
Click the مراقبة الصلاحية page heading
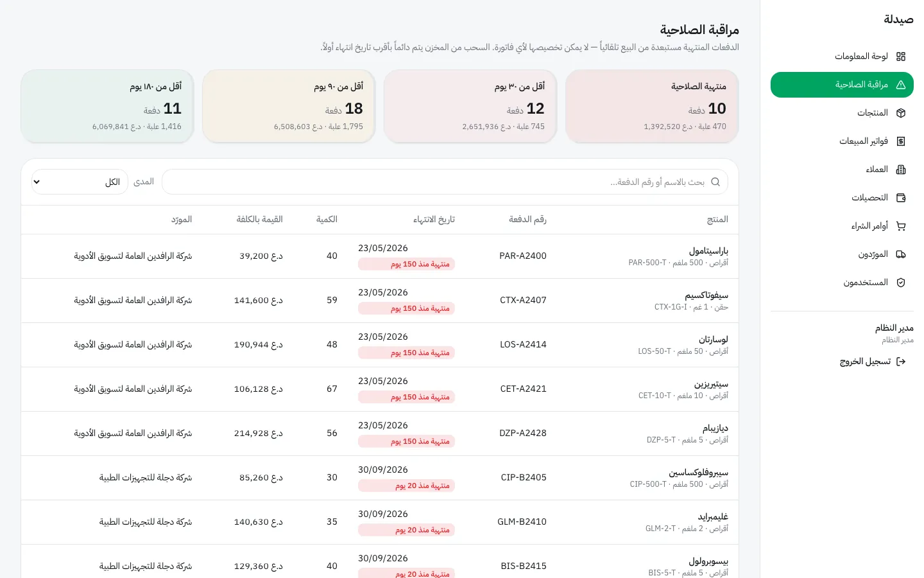click(x=699, y=30)
